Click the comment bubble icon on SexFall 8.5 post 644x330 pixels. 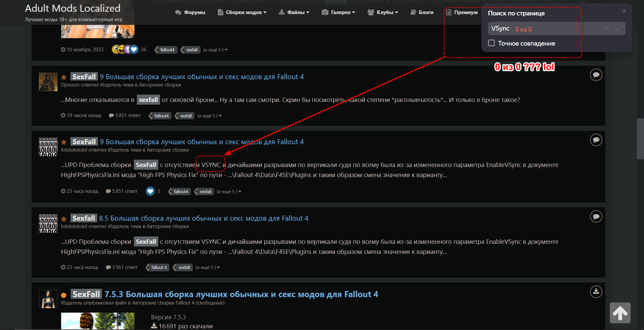coord(596,217)
